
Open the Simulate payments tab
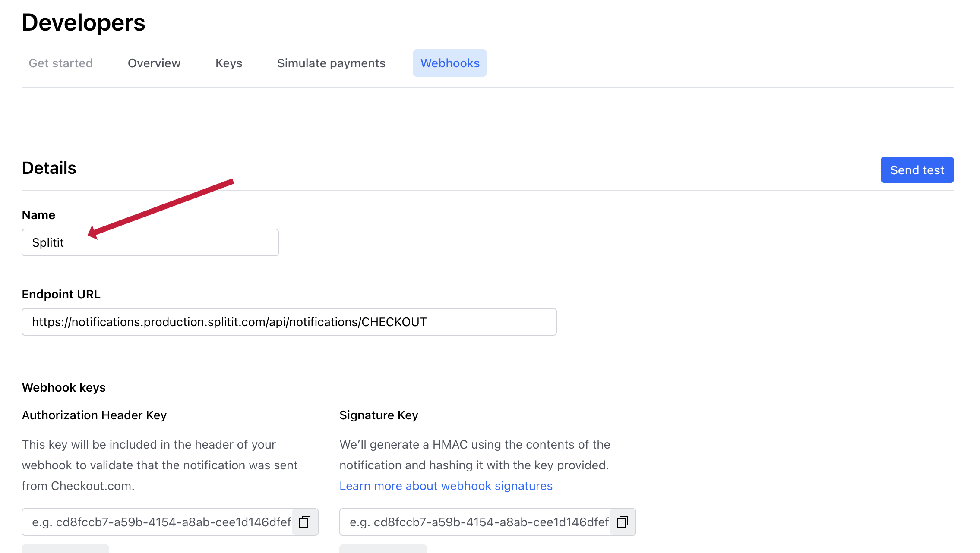(x=331, y=63)
